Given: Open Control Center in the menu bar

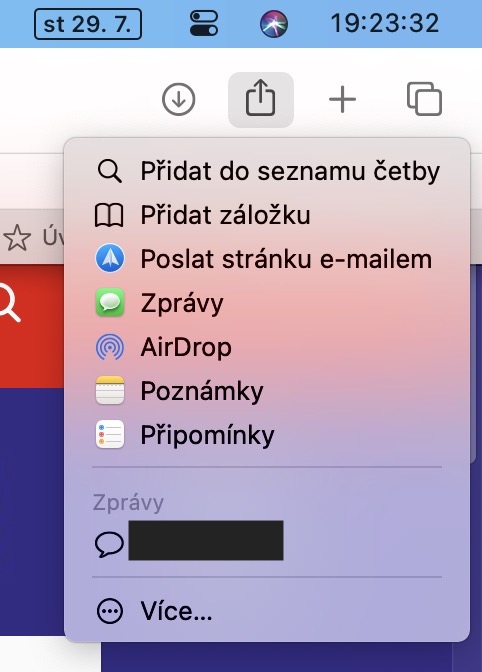Looking at the screenshot, I should (x=204, y=23).
